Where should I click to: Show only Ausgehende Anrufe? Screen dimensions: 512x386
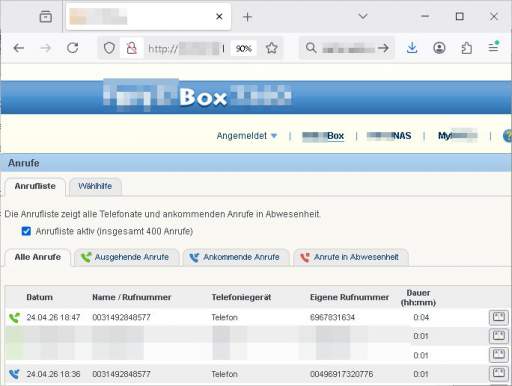click(127, 257)
